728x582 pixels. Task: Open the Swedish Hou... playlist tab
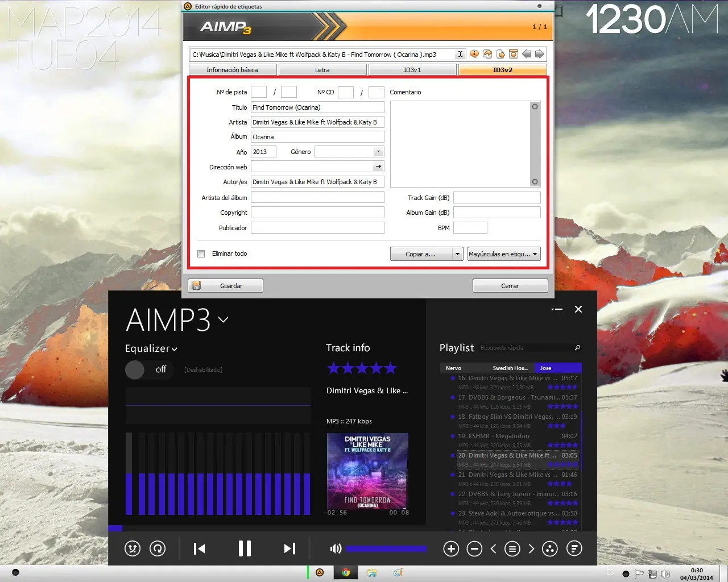[510, 368]
